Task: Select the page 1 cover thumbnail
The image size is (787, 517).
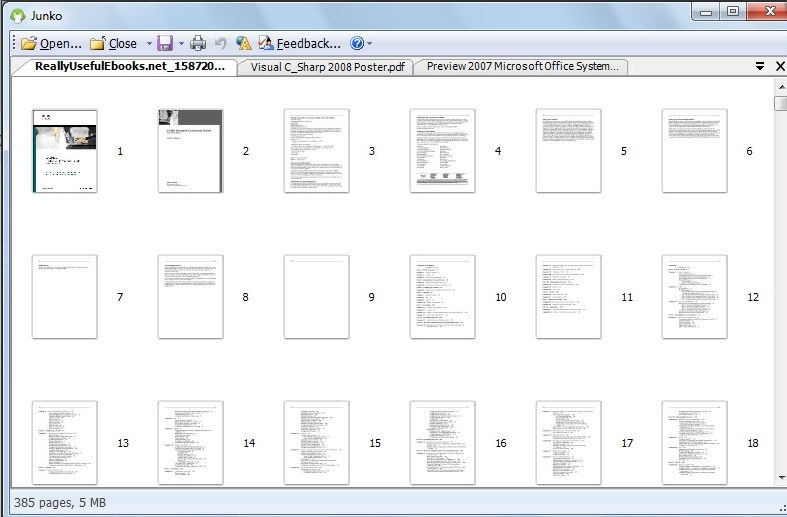Action: coord(65,151)
